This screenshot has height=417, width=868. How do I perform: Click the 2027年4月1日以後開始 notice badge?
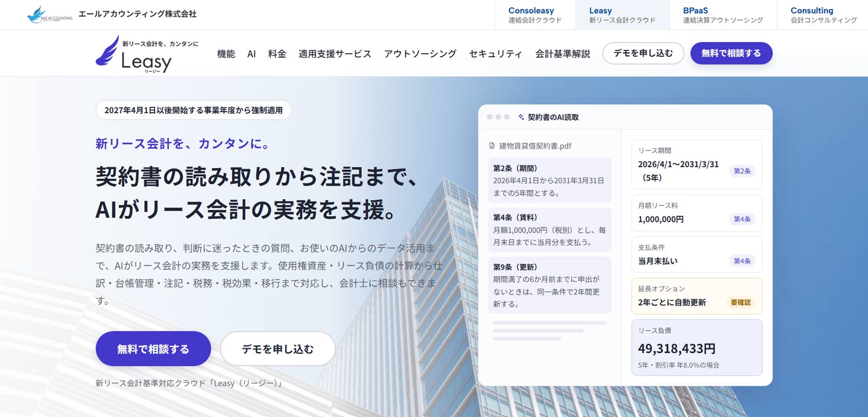[194, 110]
